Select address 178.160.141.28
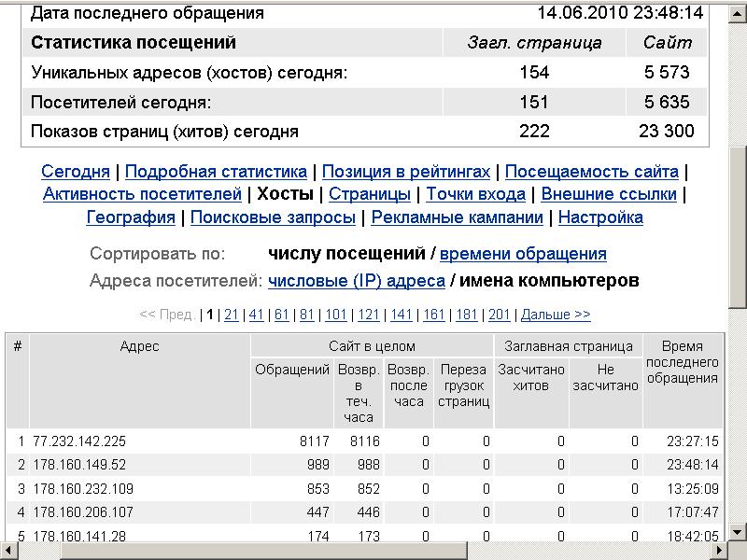Image resolution: width=747 pixels, height=560 pixels. click(79, 536)
